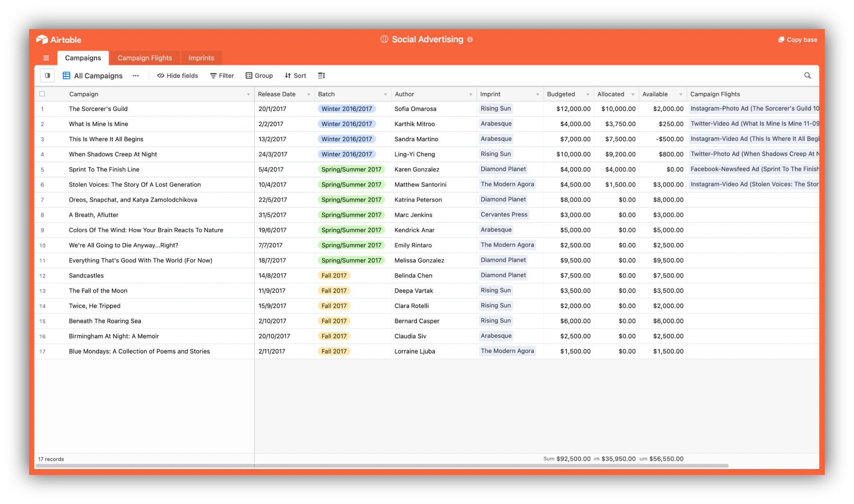The height and width of the screenshot is (504, 854).
Task: Open The Modern Agora imprint in Stolen Voices row
Action: [x=507, y=184]
